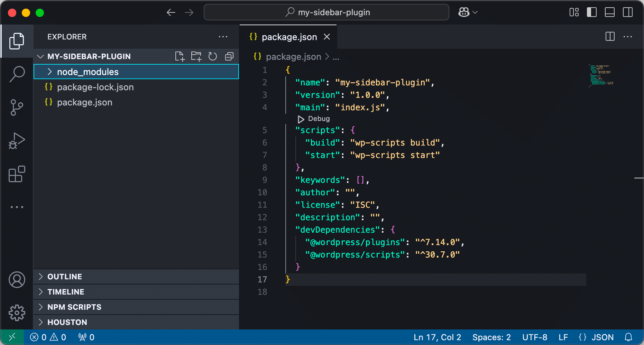Viewport: 644px width, 345px height.
Task: Click the Accounts icon in activity bar
Action: [17, 280]
